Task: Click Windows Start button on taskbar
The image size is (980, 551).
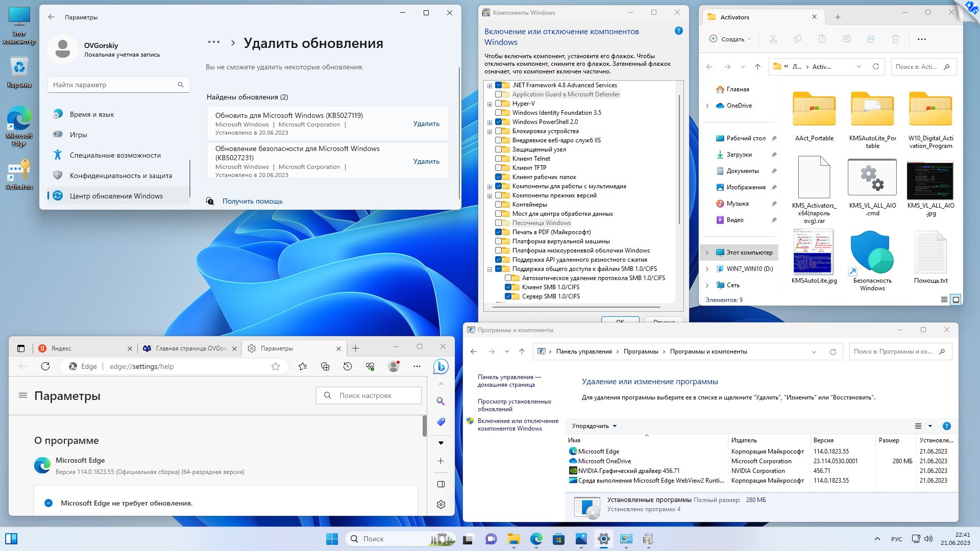Action: (x=332, y=539)
